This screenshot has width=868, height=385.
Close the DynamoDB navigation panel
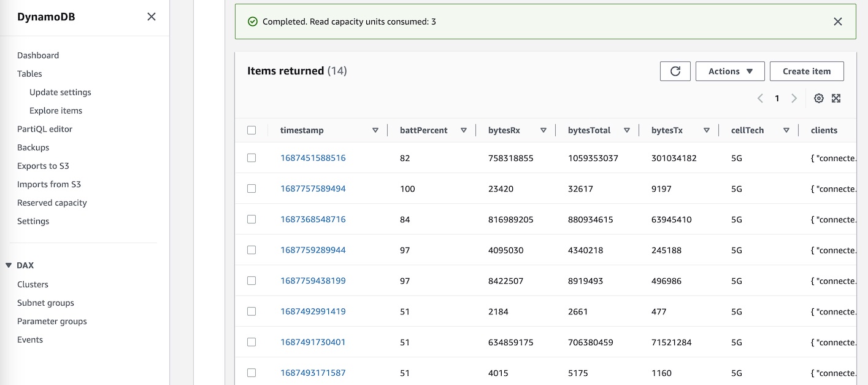tap(151, 17)
